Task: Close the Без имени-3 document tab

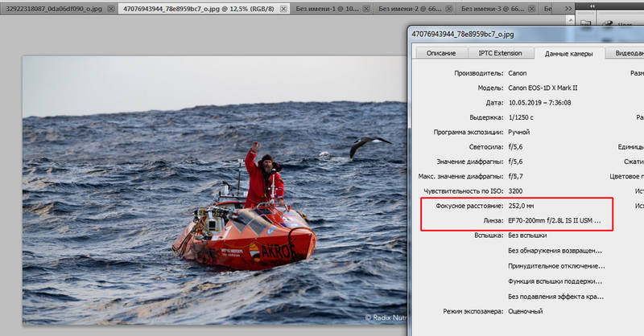Action: point(532,9)
